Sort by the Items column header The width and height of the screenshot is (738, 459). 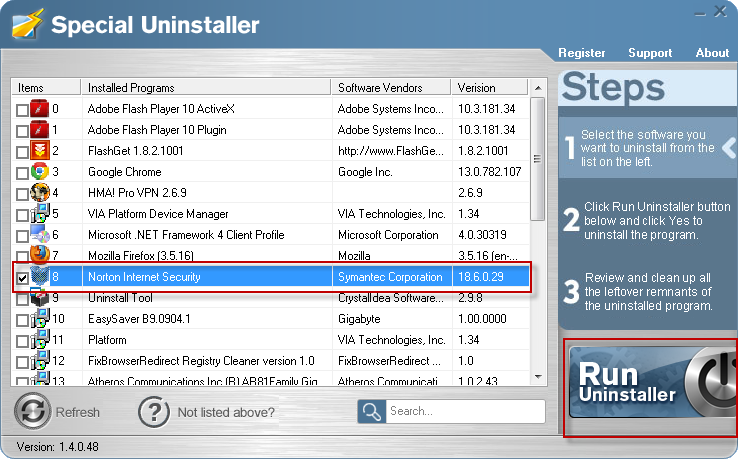(x=46, y=88)
